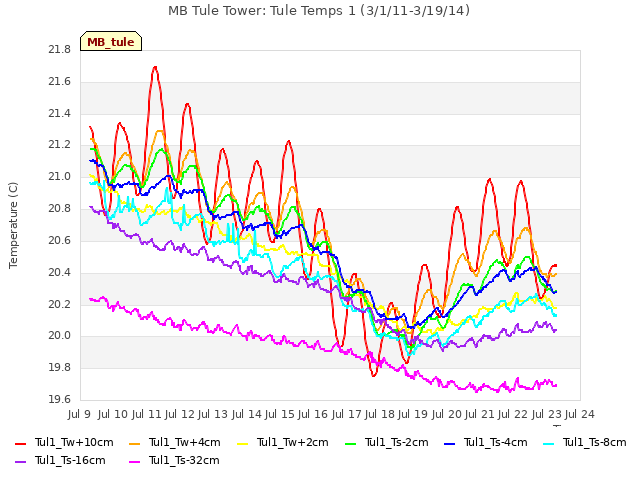This screenshot has width=640, height=480.
Task: Click the 19.8 y-axis tick label
Action: pyautogui.click(x=60, y=368)
